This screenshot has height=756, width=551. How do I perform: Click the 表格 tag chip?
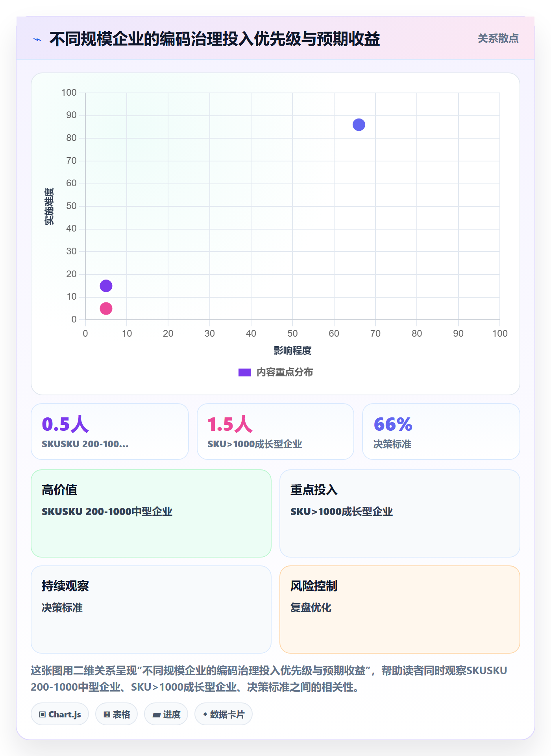click(116, 714)
